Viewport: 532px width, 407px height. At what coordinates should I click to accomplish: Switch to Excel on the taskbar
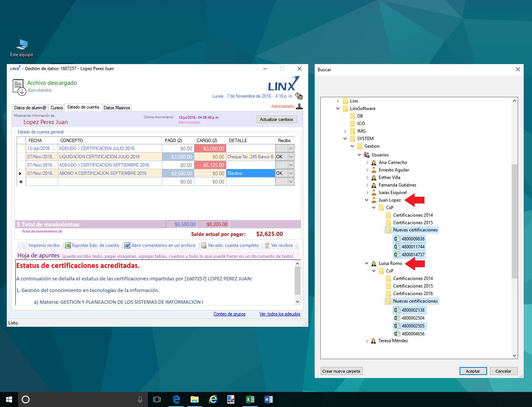250,399
